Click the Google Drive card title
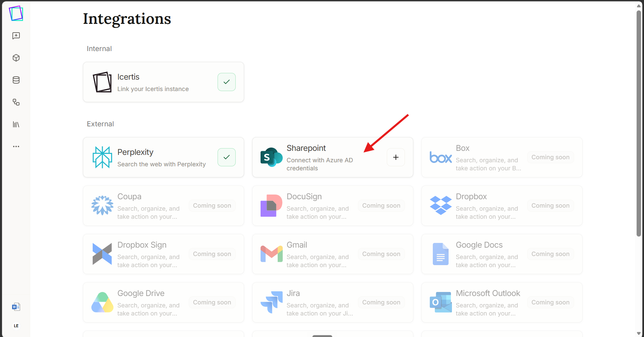 coord(141,293)
